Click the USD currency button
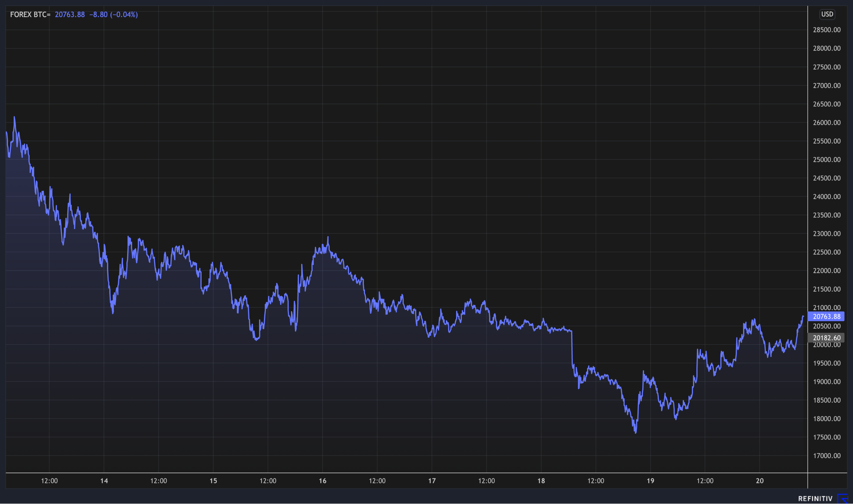The image size is (853, 504). [827, 14]
